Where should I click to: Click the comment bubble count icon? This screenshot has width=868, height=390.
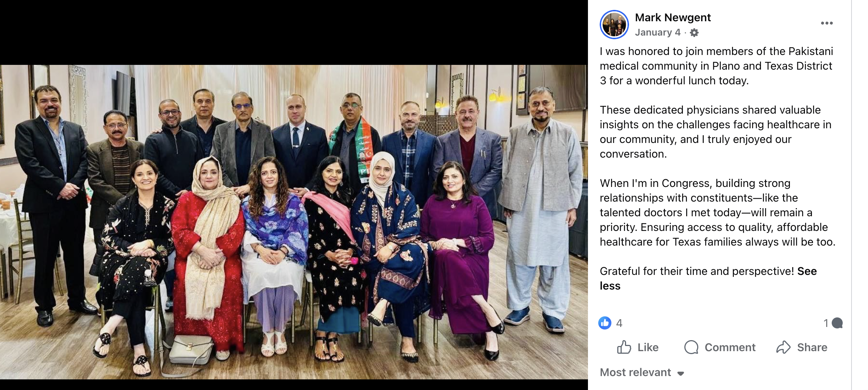pos(837,323)
